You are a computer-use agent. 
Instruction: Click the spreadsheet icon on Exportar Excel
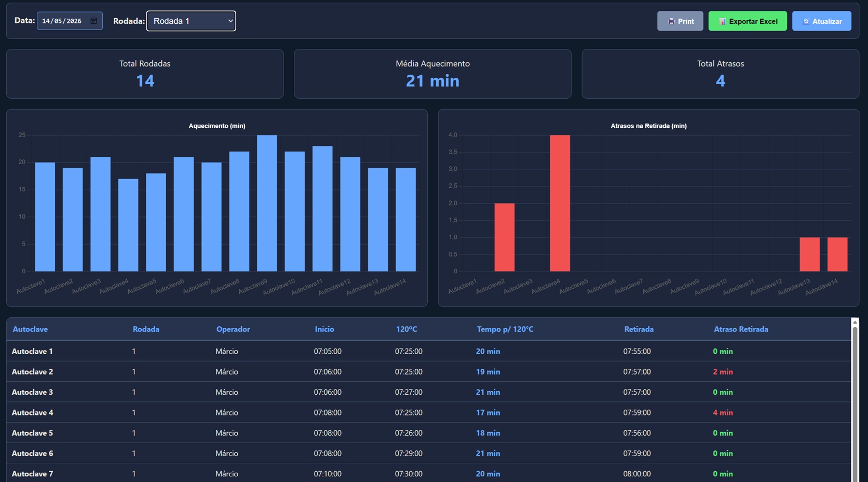[x=722, y=21]
